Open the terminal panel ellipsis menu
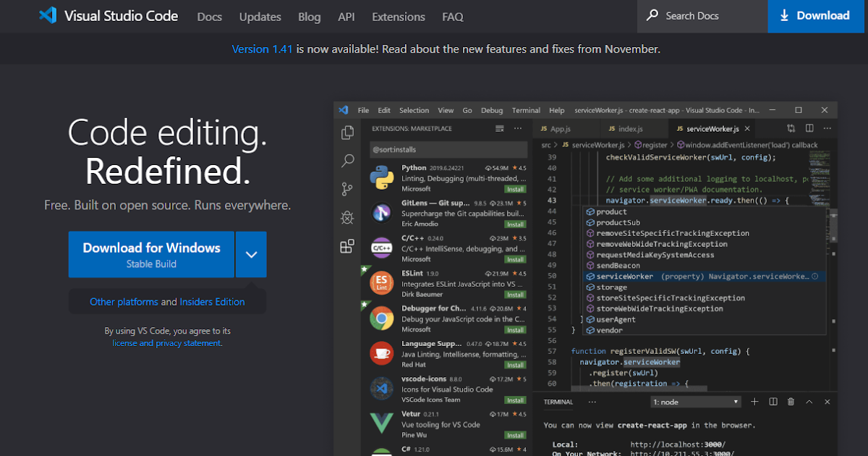The width and height of the screenshot is (868, 456). click(x=592, y=402)
